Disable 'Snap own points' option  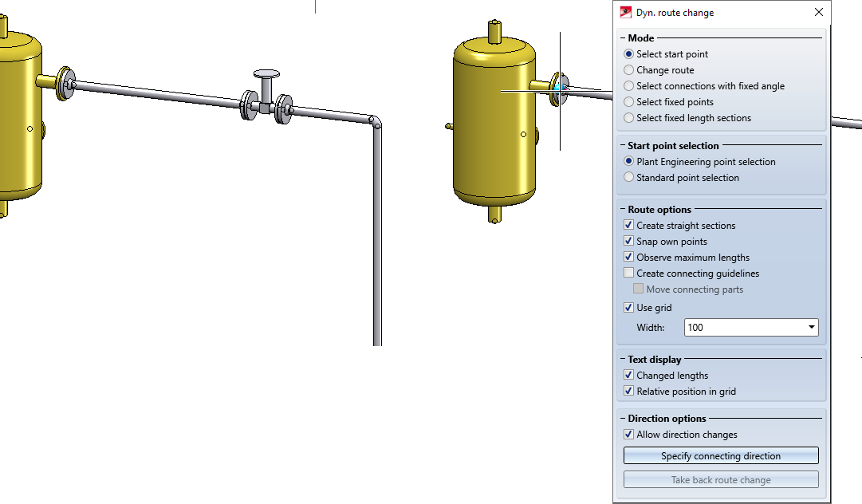click(x=628, y=241)
